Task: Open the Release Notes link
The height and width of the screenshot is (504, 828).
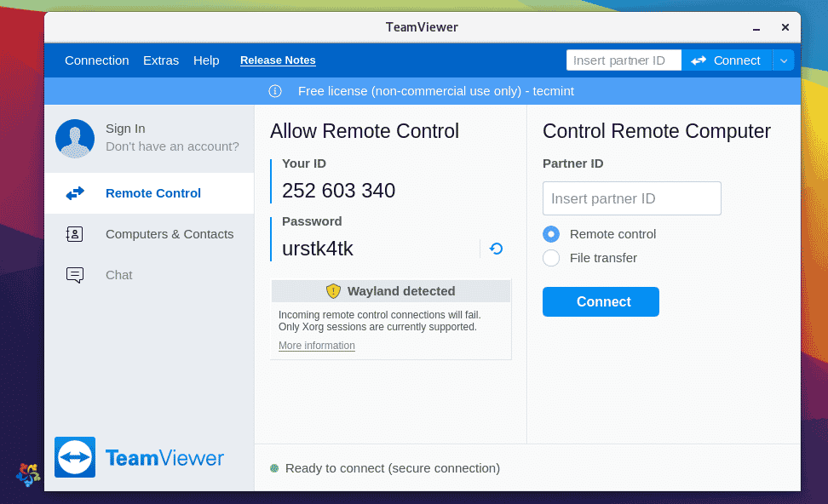Action: 278,60
